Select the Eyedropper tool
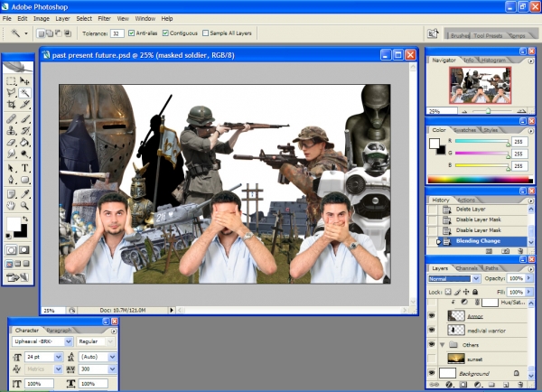 click(24, 194)
